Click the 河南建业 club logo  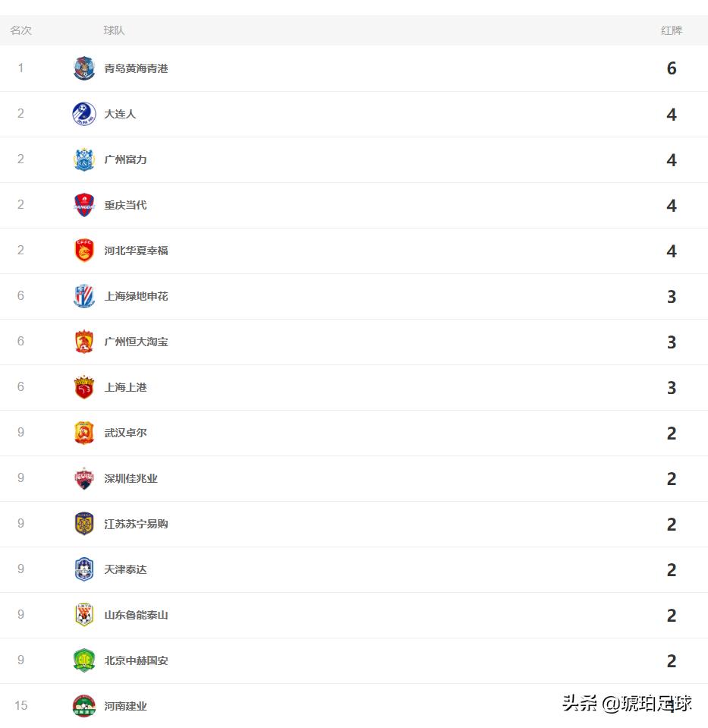84,706
